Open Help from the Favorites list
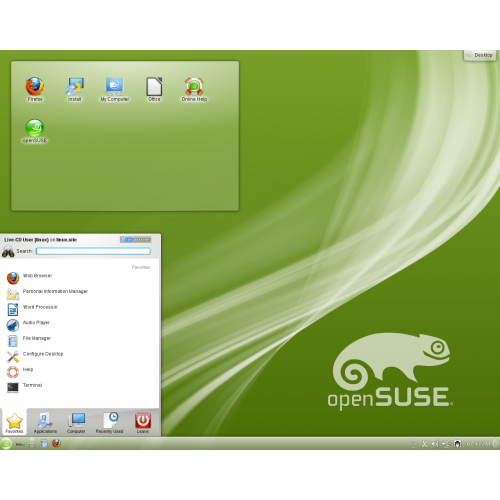Image resolution: width=500 pixels, height=500 pixels. [78, 371]
